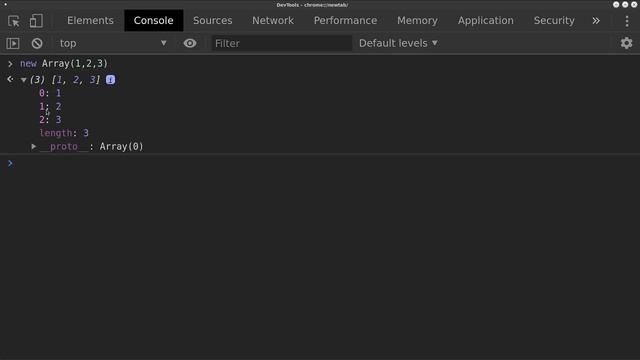Show more tabs with double chevron
The width and height of the screenshot is (640, 360).
(x=596, y=20)
